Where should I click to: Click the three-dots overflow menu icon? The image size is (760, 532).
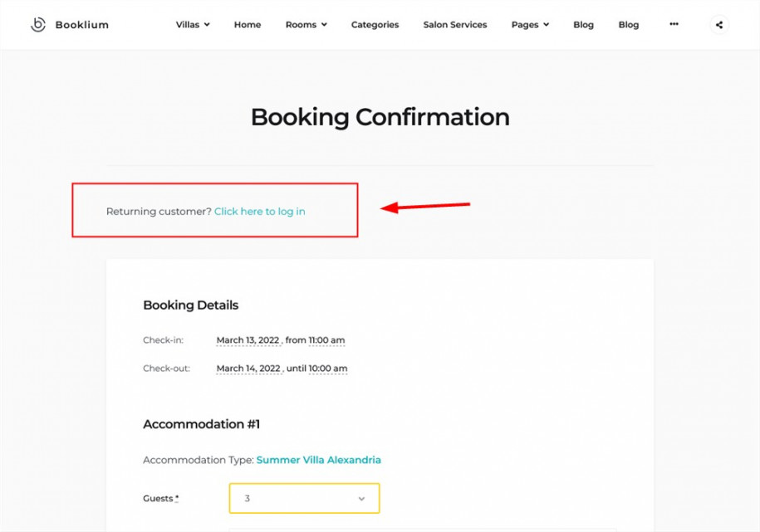point(673,24)
